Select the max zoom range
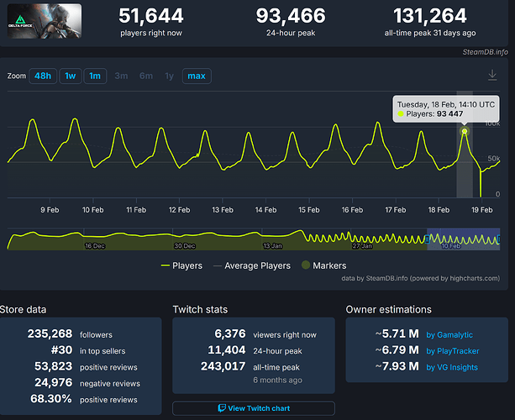515x420 pixels. (197, 76)
